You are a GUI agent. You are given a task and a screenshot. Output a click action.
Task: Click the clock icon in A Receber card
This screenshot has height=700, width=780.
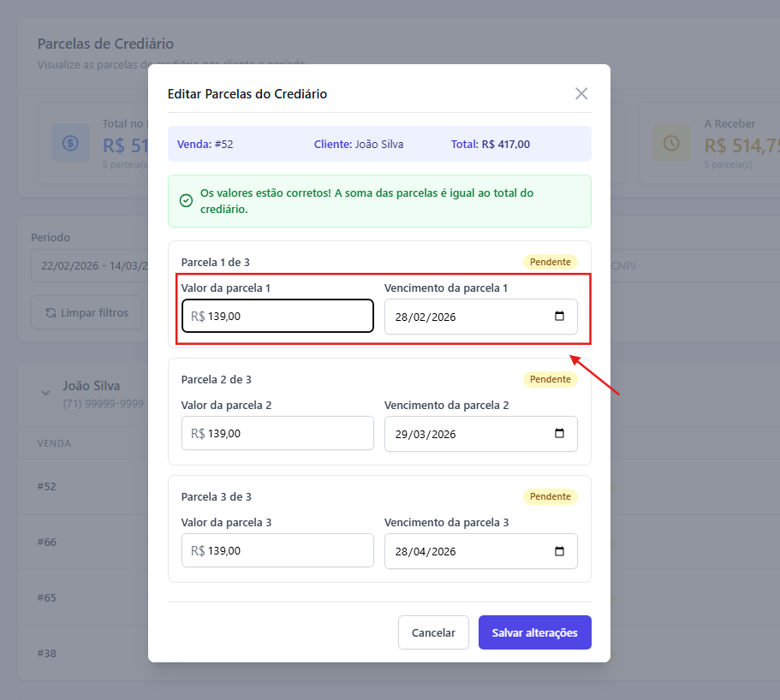point(671,143)
